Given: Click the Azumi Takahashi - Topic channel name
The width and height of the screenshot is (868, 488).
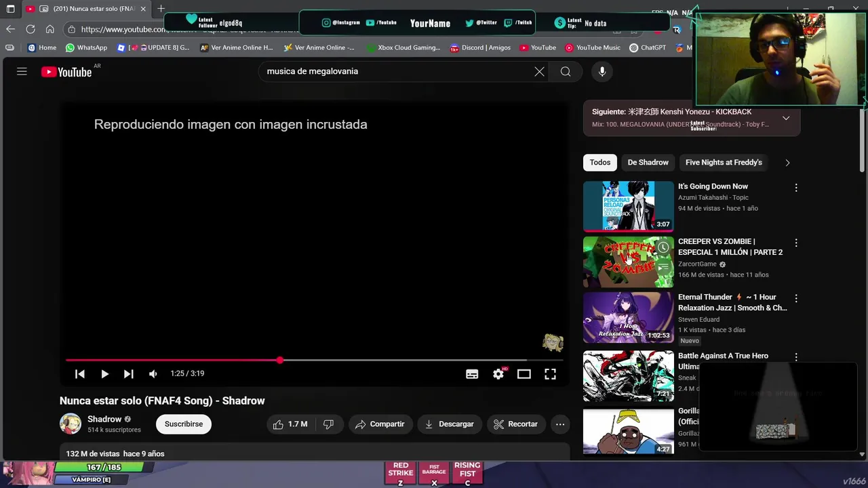Looking at the screenshot, I should click(x=713, y=198).
